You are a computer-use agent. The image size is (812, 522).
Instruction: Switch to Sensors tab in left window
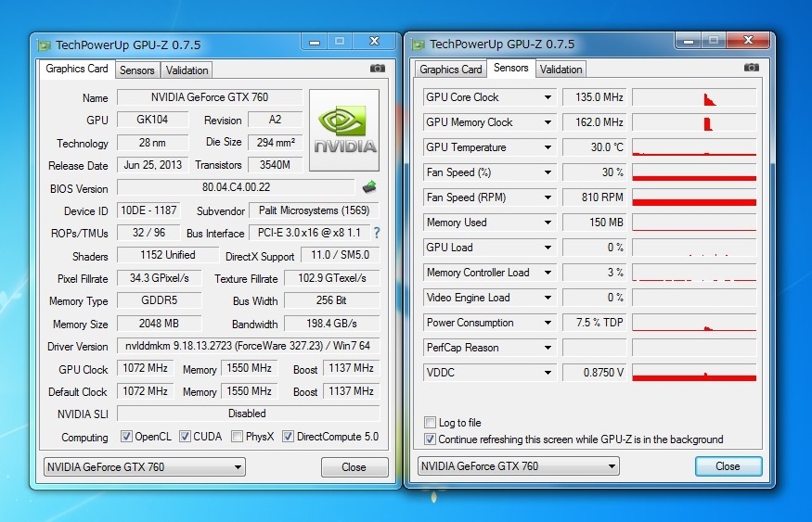[136, 70]
